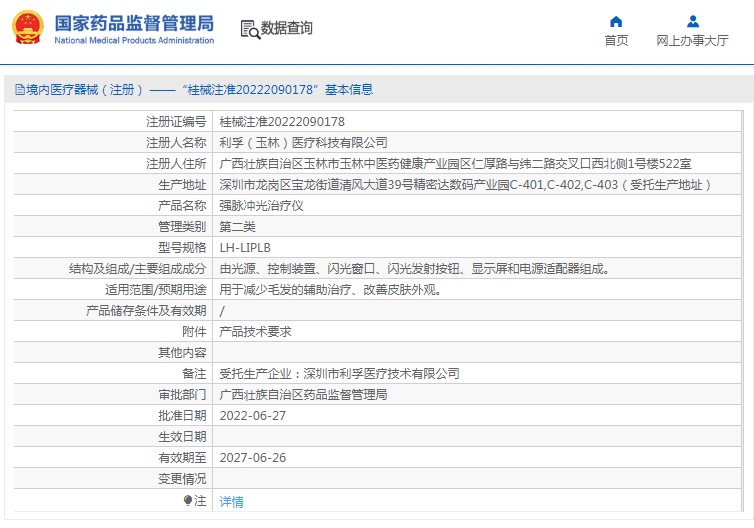Open the 详情 link
This screenshot has width=754, height=528.
click(x=231, y=502)
